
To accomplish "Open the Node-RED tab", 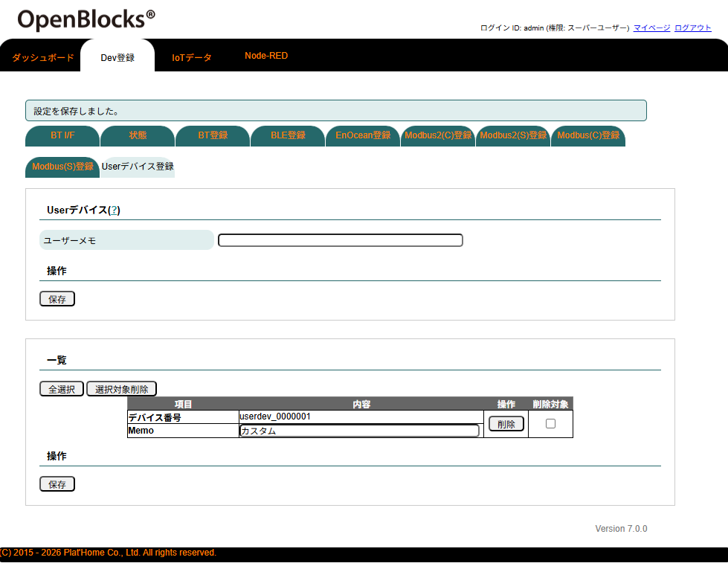I will [x=266, y=56].
